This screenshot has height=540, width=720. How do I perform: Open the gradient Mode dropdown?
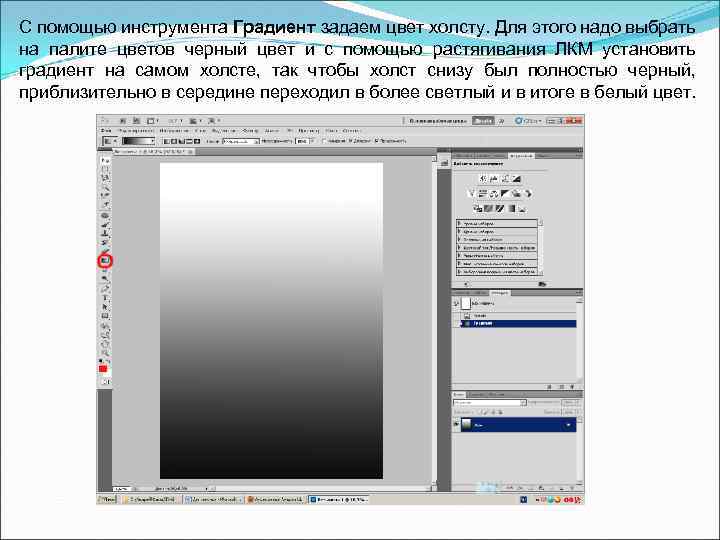pyautogui.click(x=242, y=141)
